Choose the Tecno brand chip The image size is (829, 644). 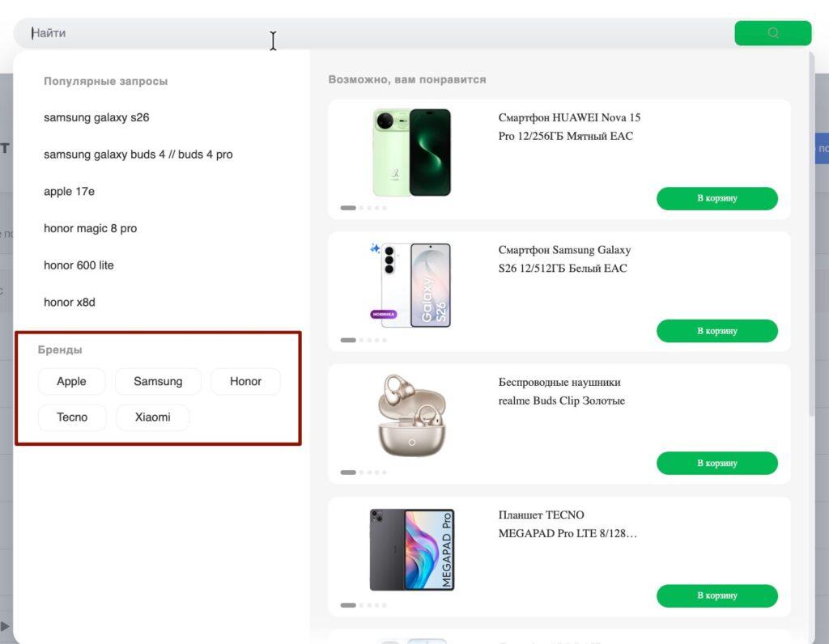(72, 417)
